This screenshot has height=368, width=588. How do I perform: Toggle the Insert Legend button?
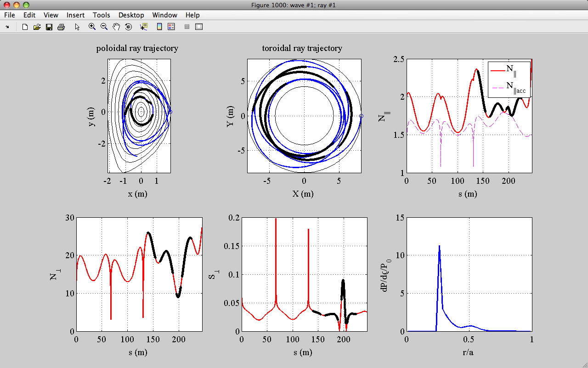tap(171, 27)
